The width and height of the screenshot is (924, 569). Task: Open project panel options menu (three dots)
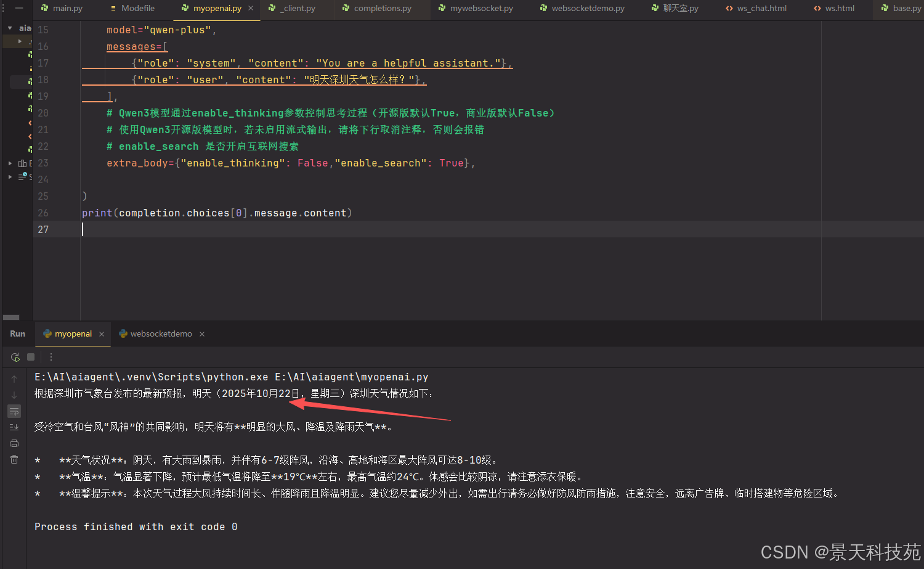(3, 8)
